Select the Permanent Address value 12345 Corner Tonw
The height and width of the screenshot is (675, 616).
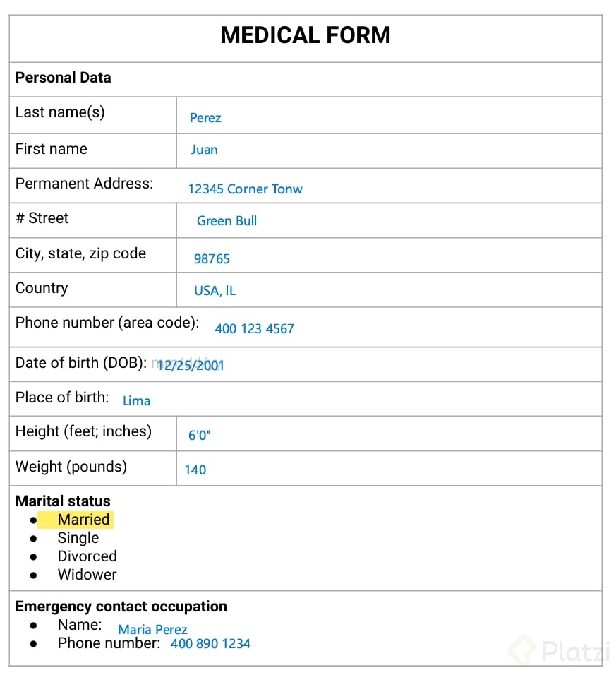point(245,189)
